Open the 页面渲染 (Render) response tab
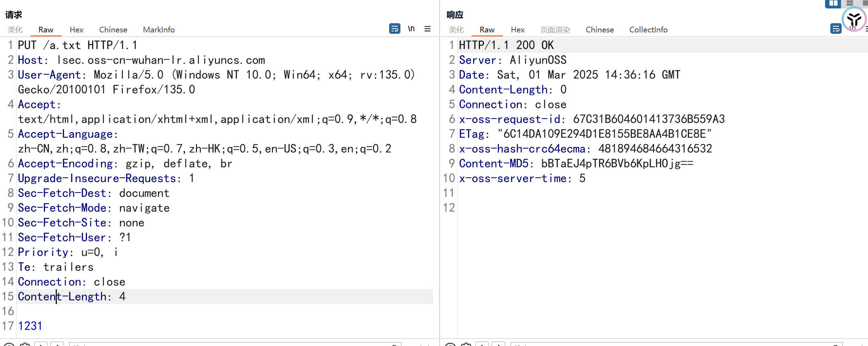This screenshot has width=868, height=346. click(555, 30)
